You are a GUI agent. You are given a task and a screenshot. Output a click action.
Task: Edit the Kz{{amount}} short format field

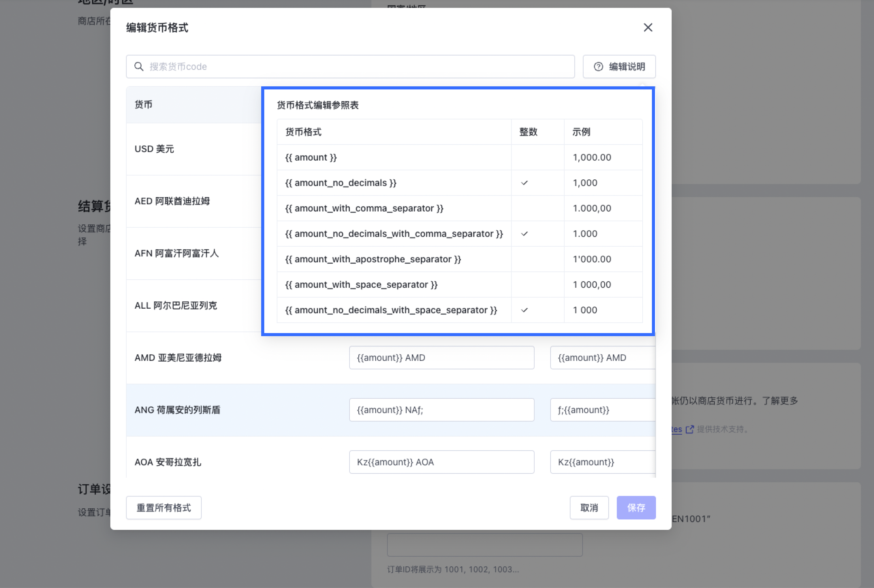(603, 462)
